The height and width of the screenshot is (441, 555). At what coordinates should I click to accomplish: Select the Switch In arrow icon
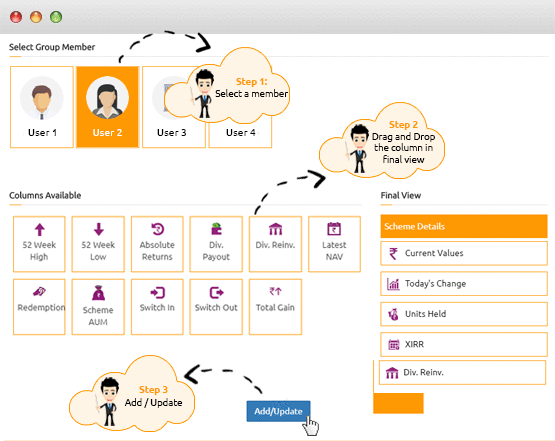[158, 293]
